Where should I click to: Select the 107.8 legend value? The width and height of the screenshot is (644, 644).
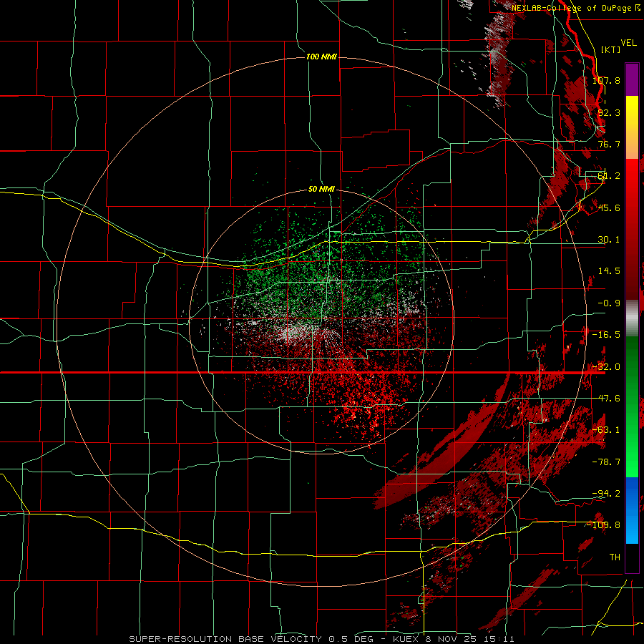point(606,80)
